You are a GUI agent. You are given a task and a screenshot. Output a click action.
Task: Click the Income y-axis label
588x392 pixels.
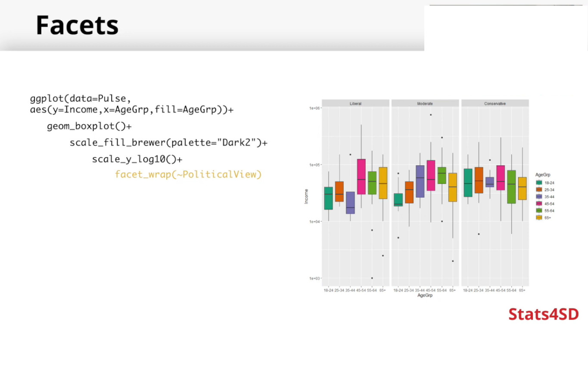pos(306,196)
